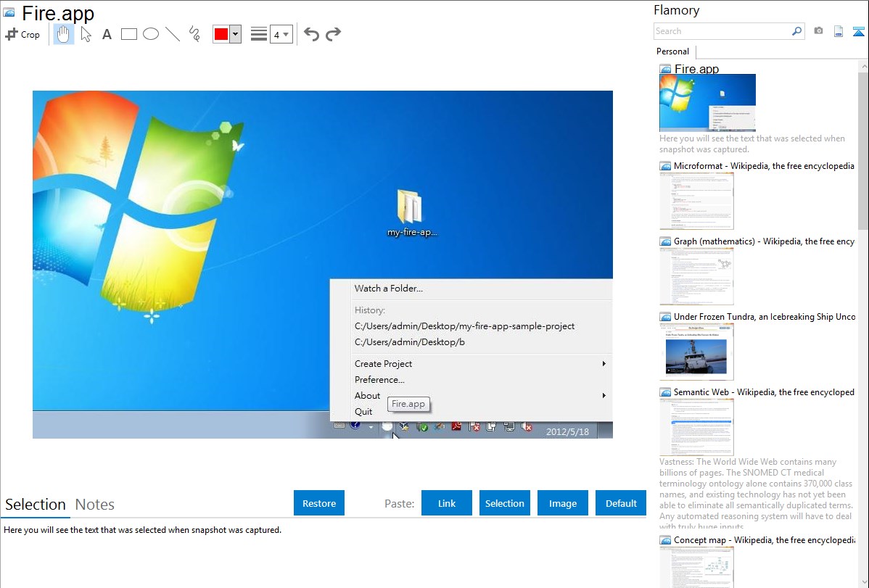Click the Default paste button
869x588 pixels.
pyautogui.click(x=621, y=503)
